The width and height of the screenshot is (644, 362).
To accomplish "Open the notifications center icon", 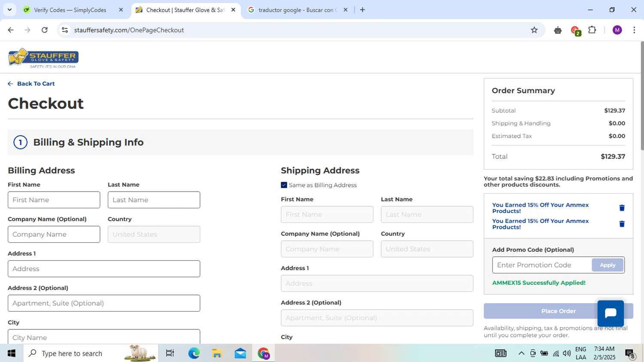I will (x=630, y=354).
